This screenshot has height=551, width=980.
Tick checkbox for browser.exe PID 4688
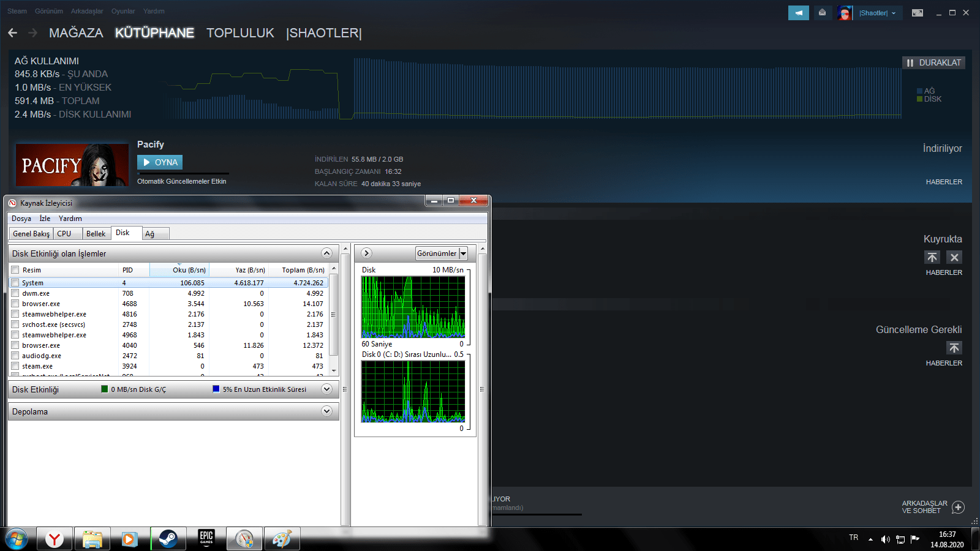[15, 304]
